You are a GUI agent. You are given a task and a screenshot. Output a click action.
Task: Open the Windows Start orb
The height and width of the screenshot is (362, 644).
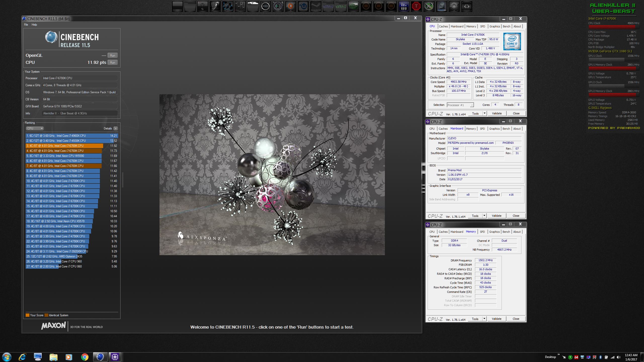coord(7,357)
